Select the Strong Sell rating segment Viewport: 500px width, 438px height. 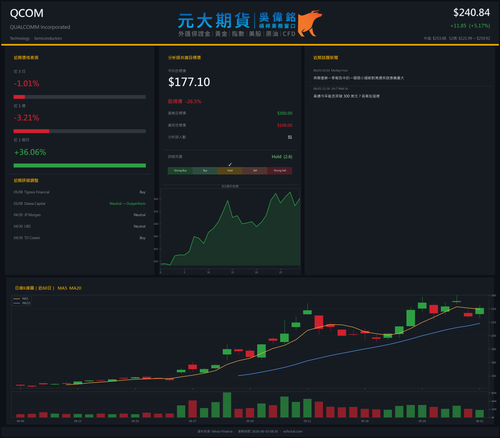click(280, 171)
